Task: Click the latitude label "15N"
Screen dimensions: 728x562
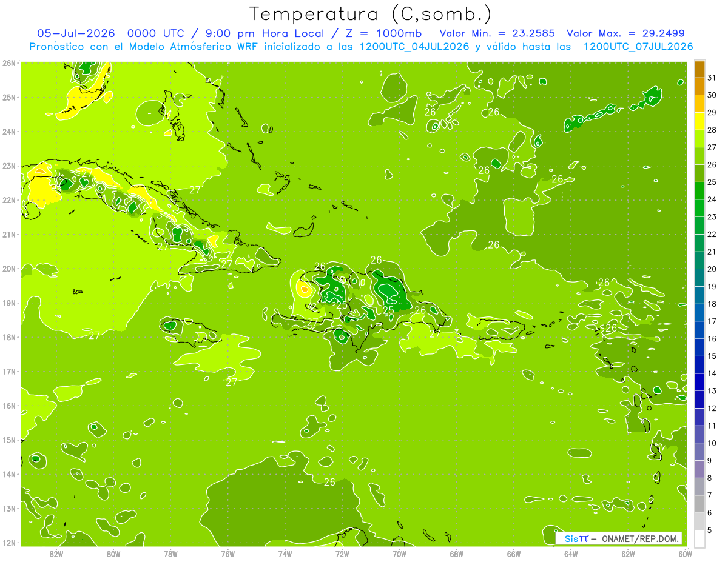Action: point(9,440)
